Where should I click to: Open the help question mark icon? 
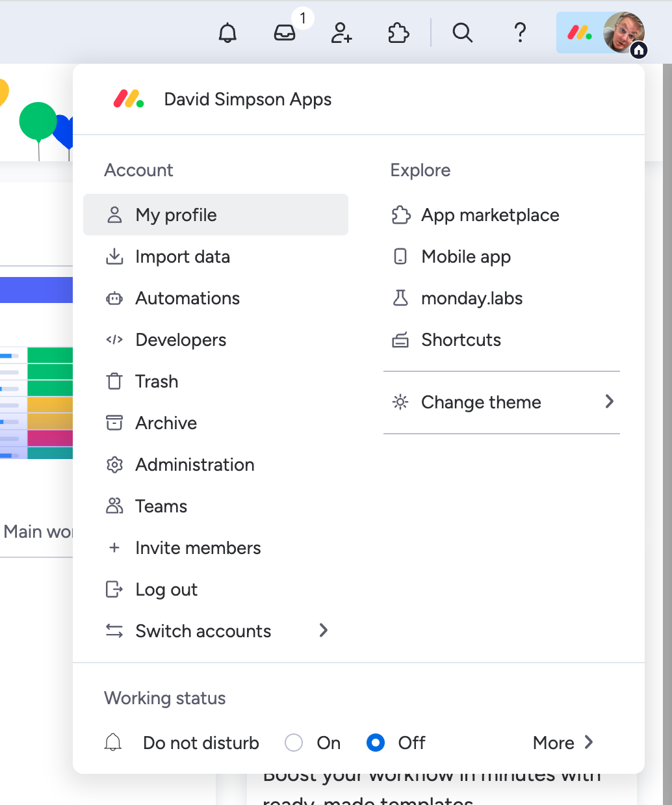coord(520,33)
